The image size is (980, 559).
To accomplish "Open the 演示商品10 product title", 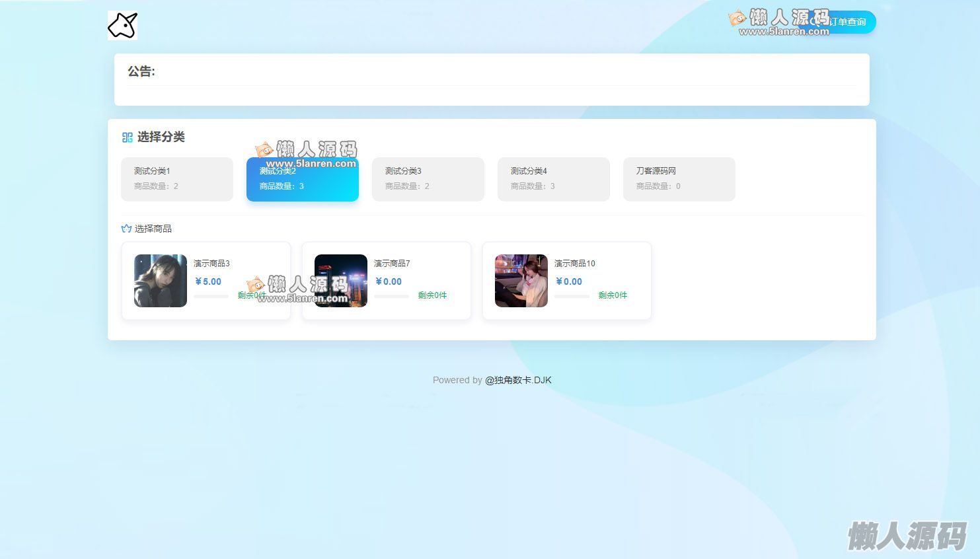I will pyautogui.click(x=574, y=264).
